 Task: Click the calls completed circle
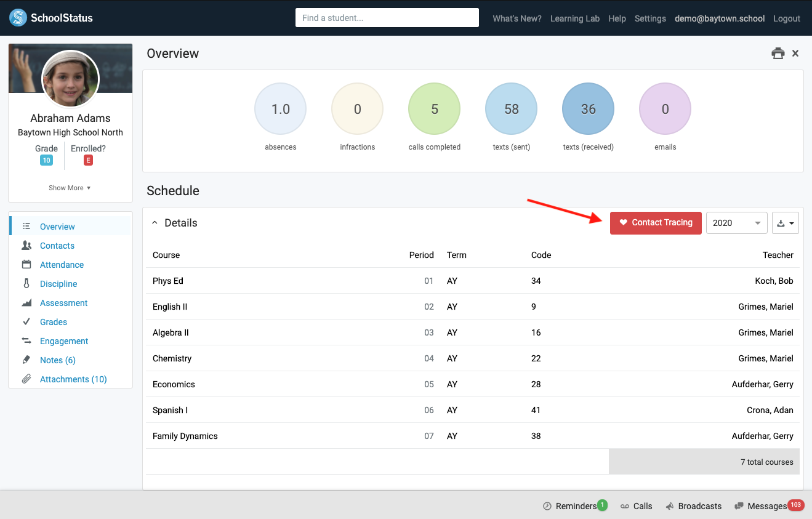[434, 109]
